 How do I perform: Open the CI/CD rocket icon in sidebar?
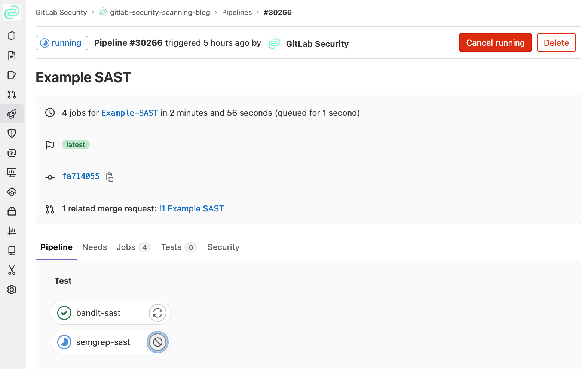coord(12,114)
